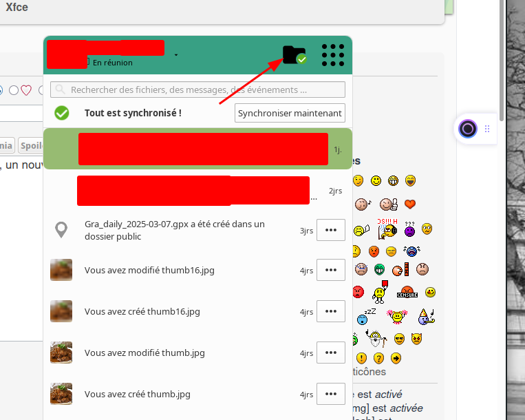Open options menu for modified thumb16.jpg

click(x=331, y=270)
